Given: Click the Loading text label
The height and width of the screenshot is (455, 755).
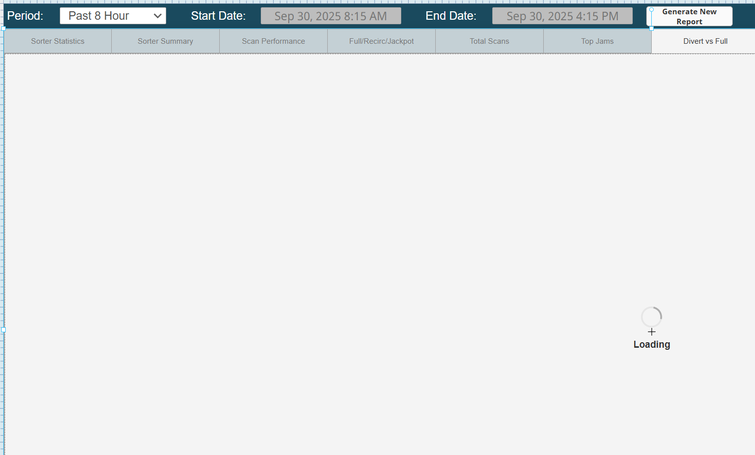Looking at the screenshot, I should pyautogui.click(x=651, y=345).
